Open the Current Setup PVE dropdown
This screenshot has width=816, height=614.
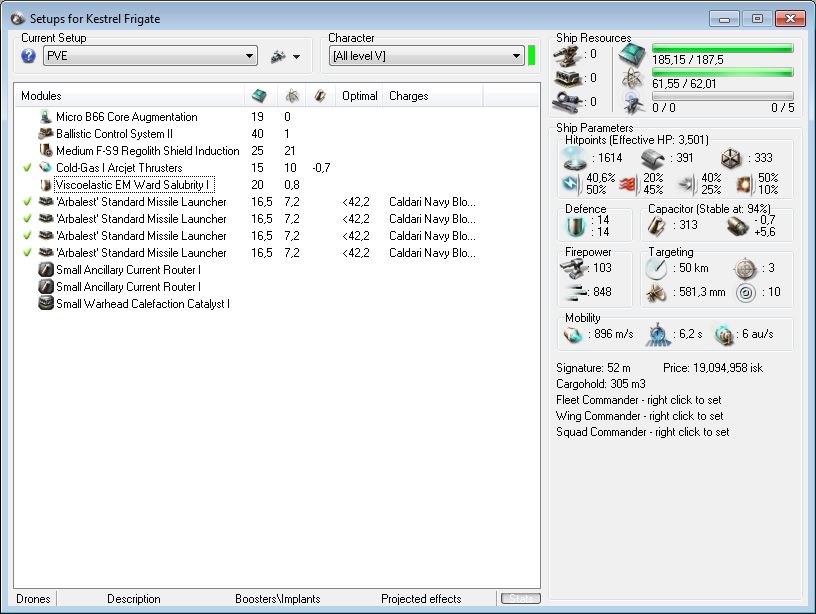150,56
